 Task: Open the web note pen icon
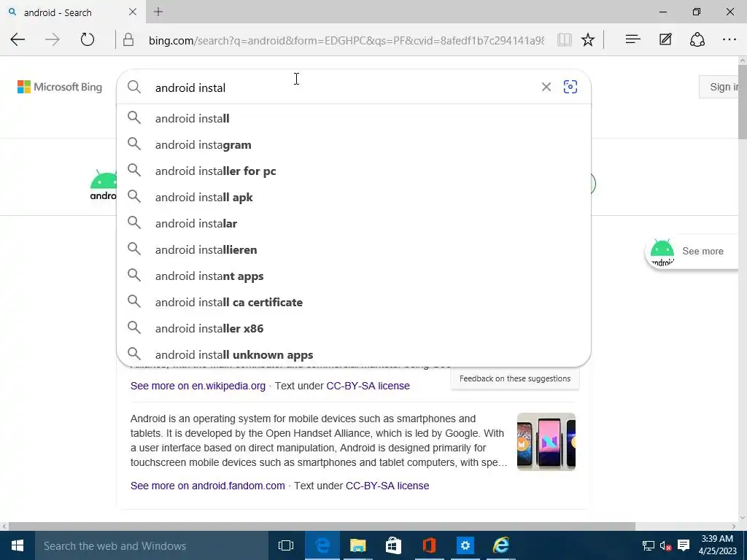click(665, 39)
